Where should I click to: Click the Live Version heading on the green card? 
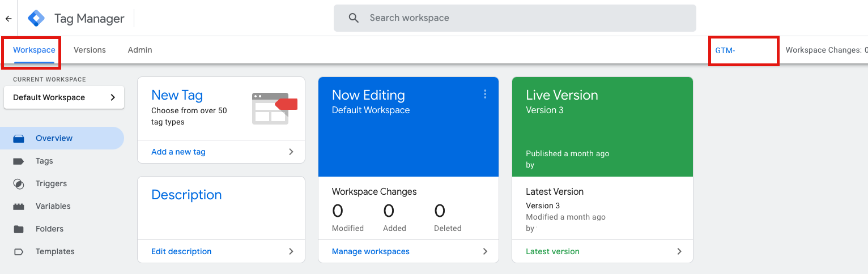coord(562,95)
